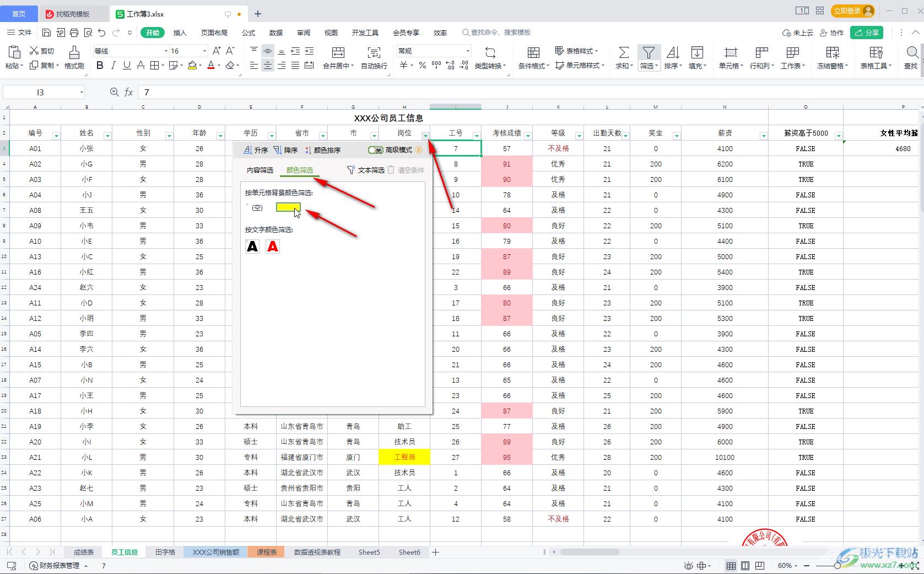924x574 pixels.
Task: Click the Underline formatting icon
Action: [127, 66]
